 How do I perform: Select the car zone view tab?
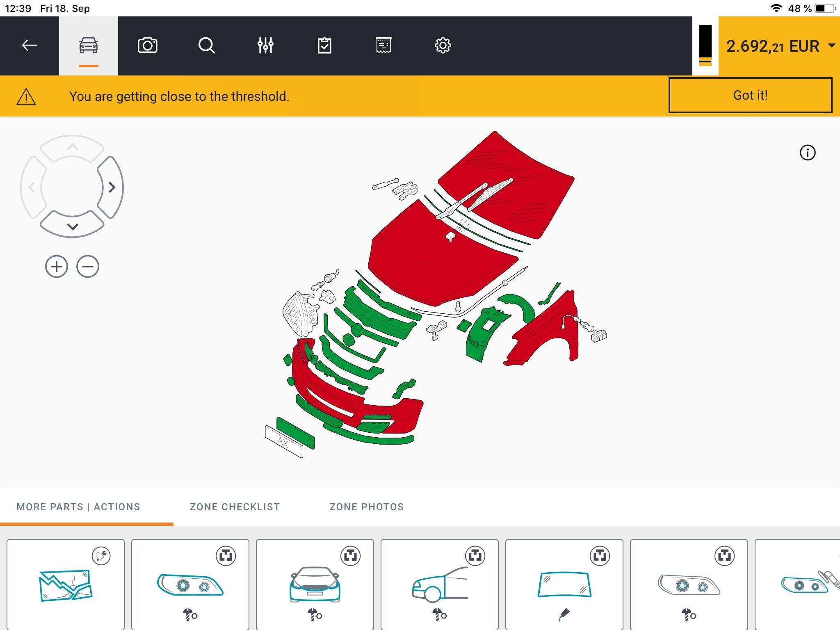89,46
